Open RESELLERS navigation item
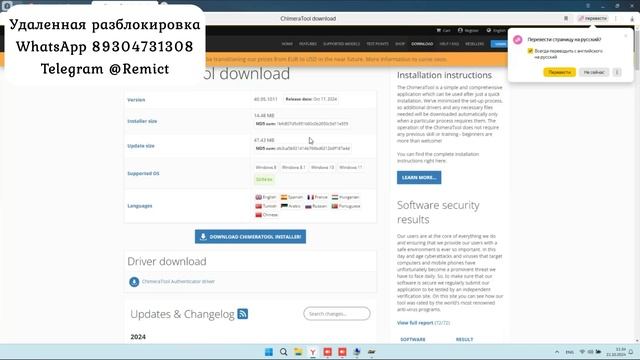The width and height of the screenshot is (640, 360). point(474,44)
